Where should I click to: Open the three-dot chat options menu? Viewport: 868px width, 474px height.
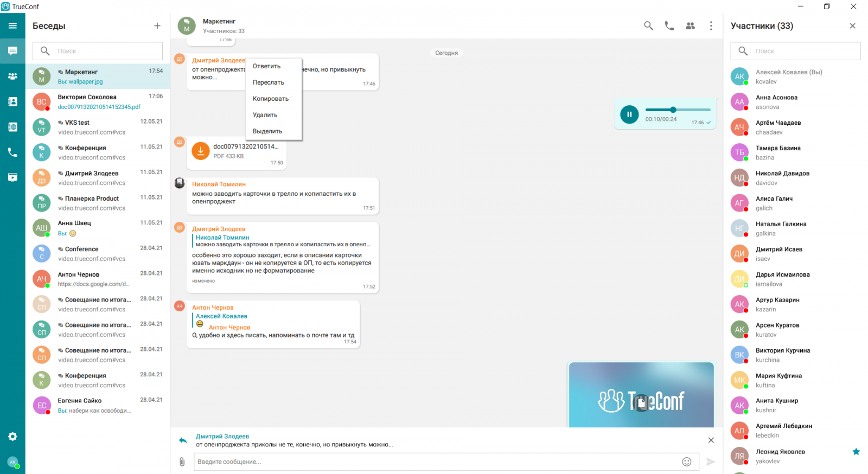tap(711, 25)
